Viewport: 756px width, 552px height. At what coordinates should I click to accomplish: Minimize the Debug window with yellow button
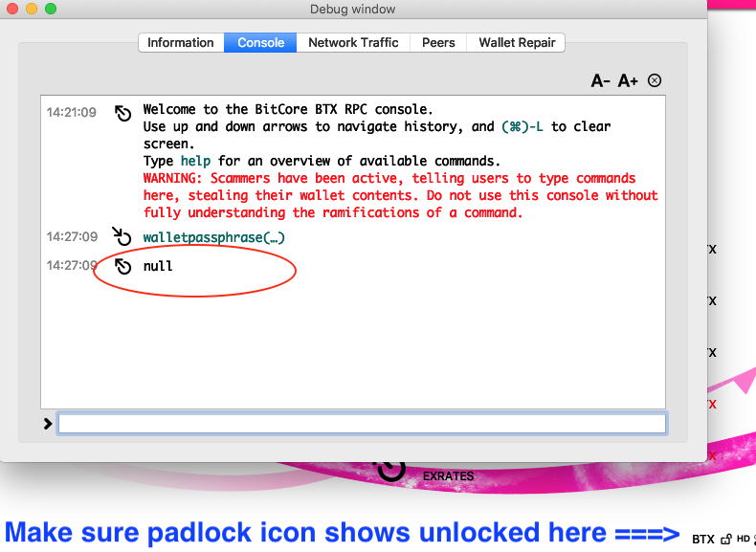32,9
